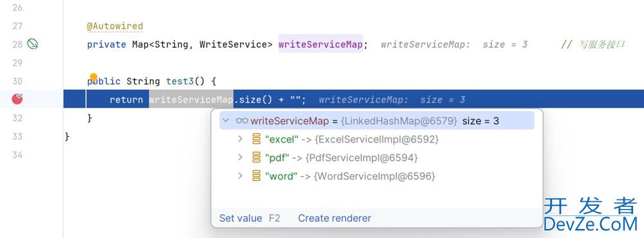The height and width of the screenshot is (238, 644).
Task: Select the writeServiceMap LinkedHashMap row
Action: [377, 121]
